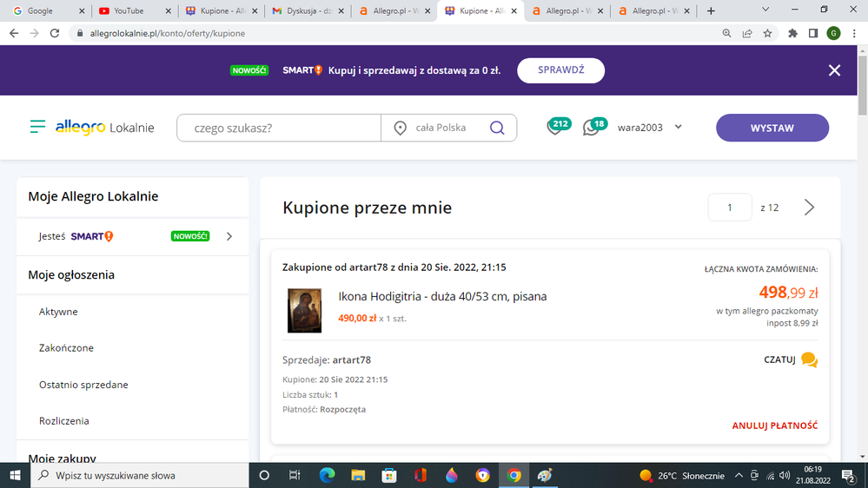Open the volume speaker tray icon
This screenshot has width=868, height=488.
coord(785,475)
